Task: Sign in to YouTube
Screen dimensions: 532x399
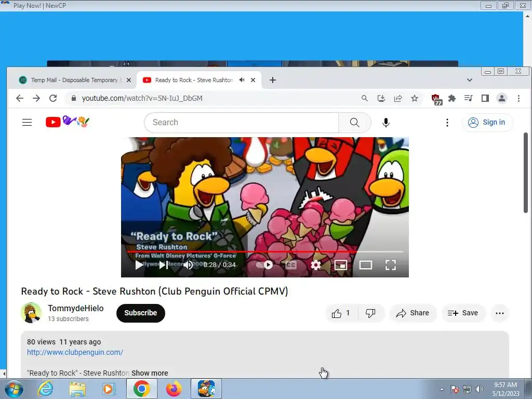Action: coord(487,122)
